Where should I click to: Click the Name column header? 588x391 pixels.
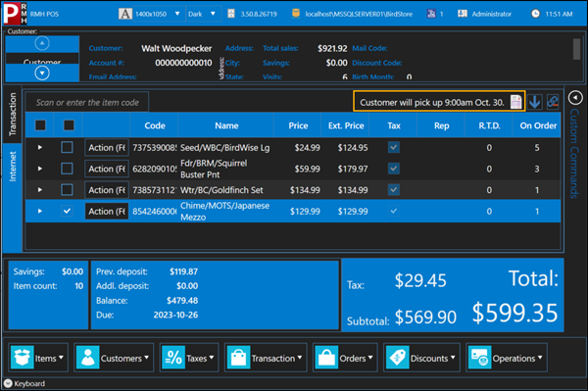pyautogui.click(x=226, y=125)
